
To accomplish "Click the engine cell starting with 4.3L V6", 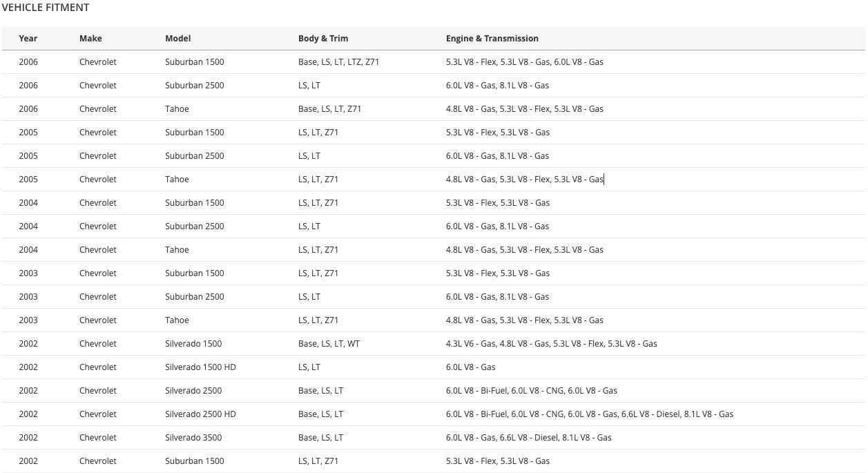I will (551, 344).
